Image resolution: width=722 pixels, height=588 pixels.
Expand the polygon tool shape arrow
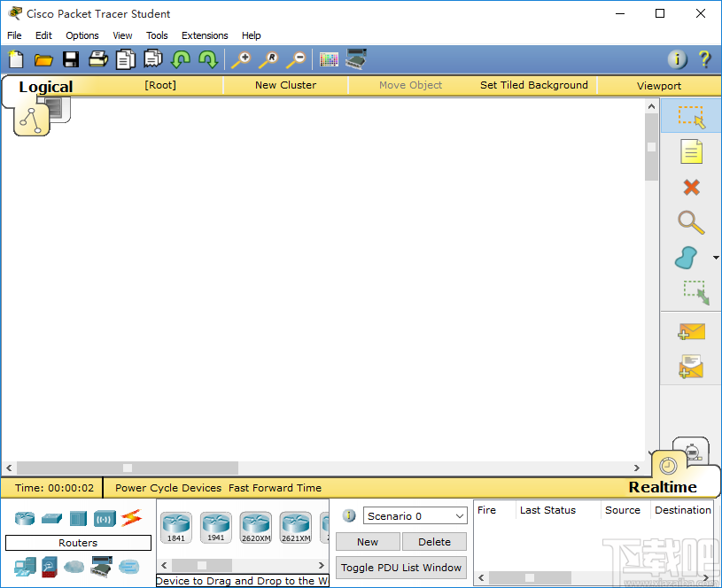(x=716, y=258)
